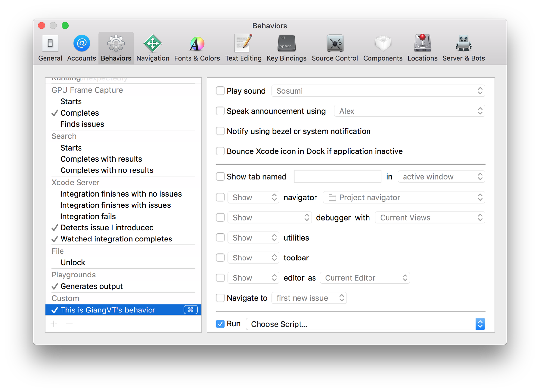Select Search Starts behavior row
This screenshot has width=540, height=392.
click(x=123, y=148)
